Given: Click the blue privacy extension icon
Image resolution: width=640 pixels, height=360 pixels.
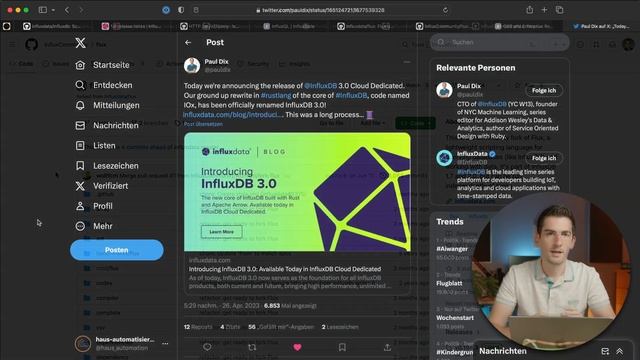Looking at the screenshot, I should pos(166,10).
